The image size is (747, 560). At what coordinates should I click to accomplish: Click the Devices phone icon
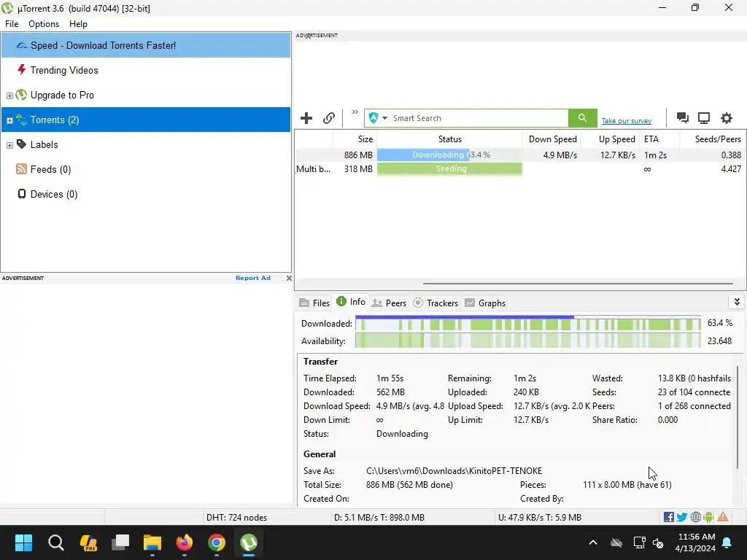coord(21,193)
